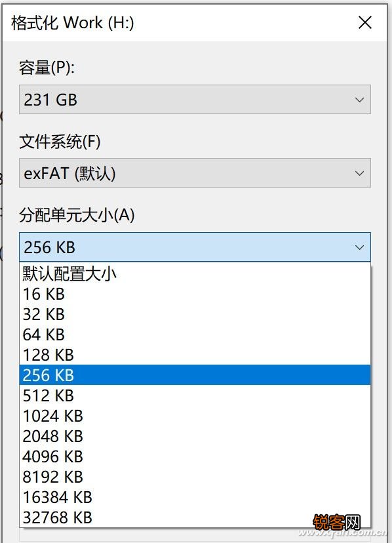Screen dimensions: 392x543
Task: Pick 64 KB from the allocation list
Action: point(44,334)
